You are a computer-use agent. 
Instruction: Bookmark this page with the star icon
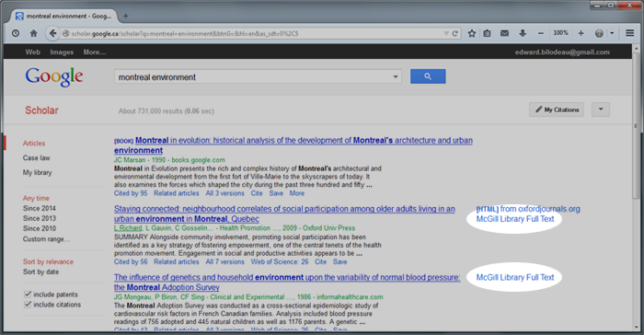point(472,33)
